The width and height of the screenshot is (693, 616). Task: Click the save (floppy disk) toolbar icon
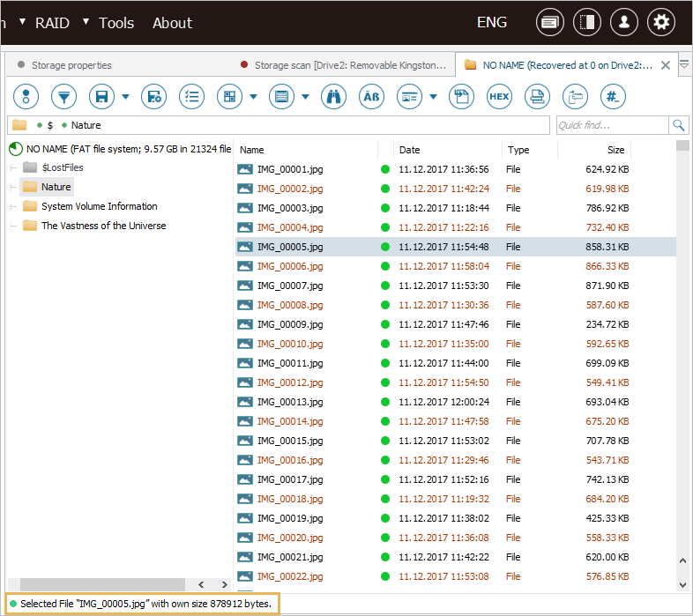pos(101,97)
